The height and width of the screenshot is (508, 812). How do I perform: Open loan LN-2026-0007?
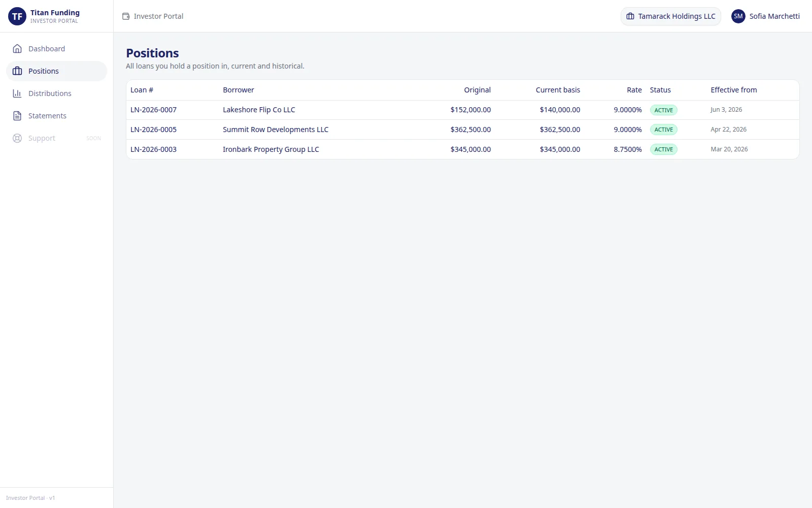[x=153, y=110]
